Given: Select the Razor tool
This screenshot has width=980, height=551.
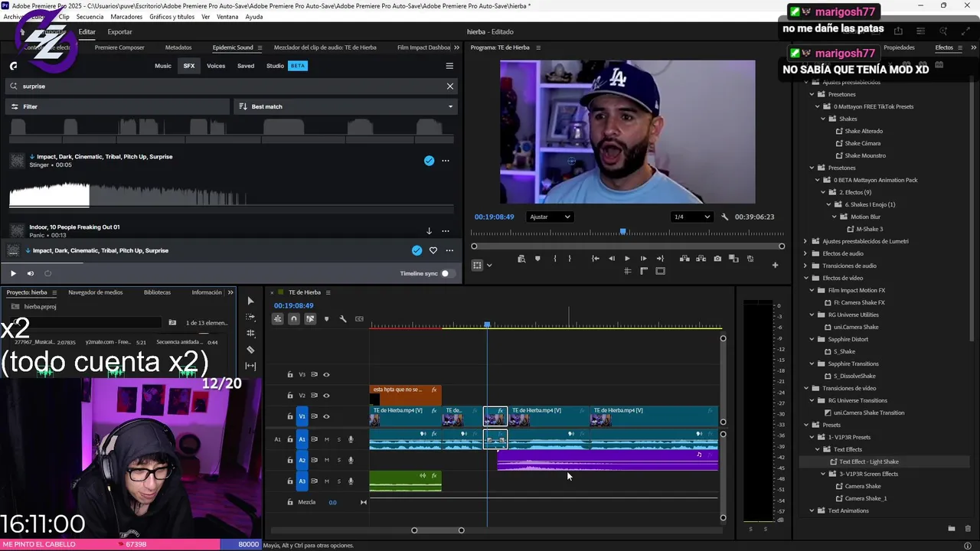Looking at the screenshot, I should (250, 350).
